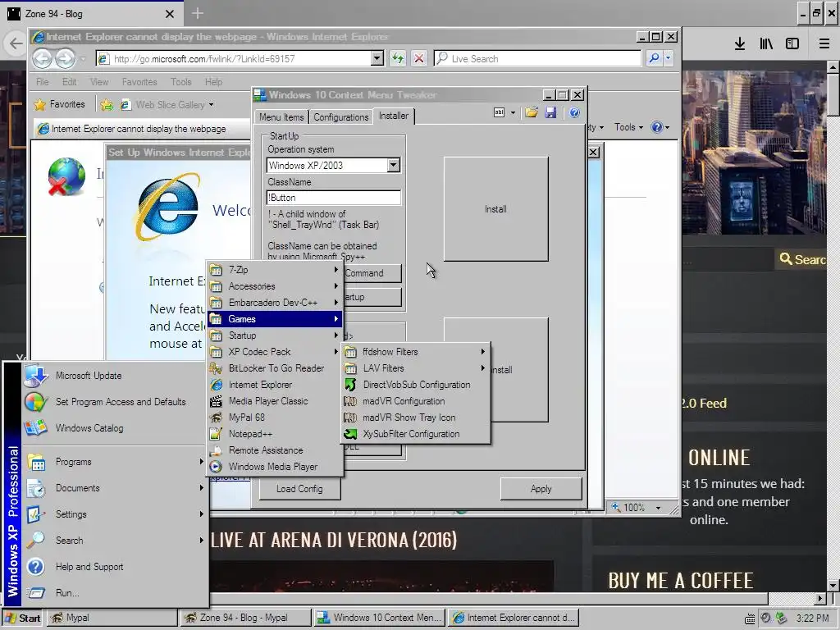Click the upper Install button
The width and height of the screenshot is (840, 630).
point(495,209)
